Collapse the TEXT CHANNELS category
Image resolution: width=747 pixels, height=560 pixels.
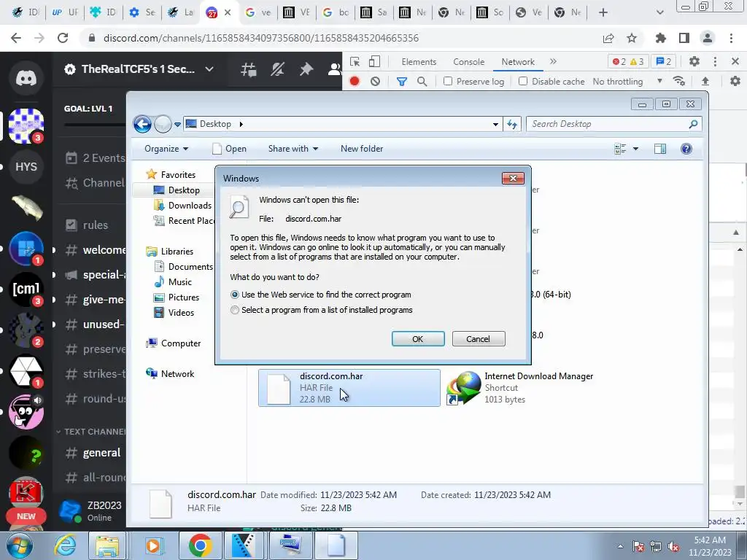tap(90, 432)
